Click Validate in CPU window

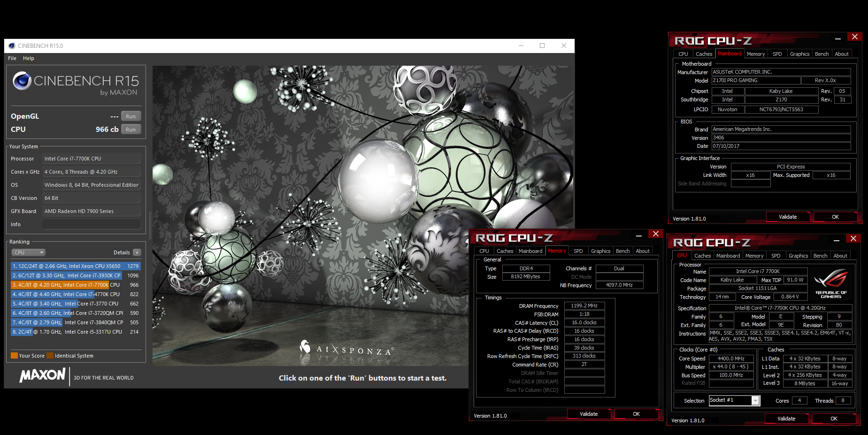786,419
